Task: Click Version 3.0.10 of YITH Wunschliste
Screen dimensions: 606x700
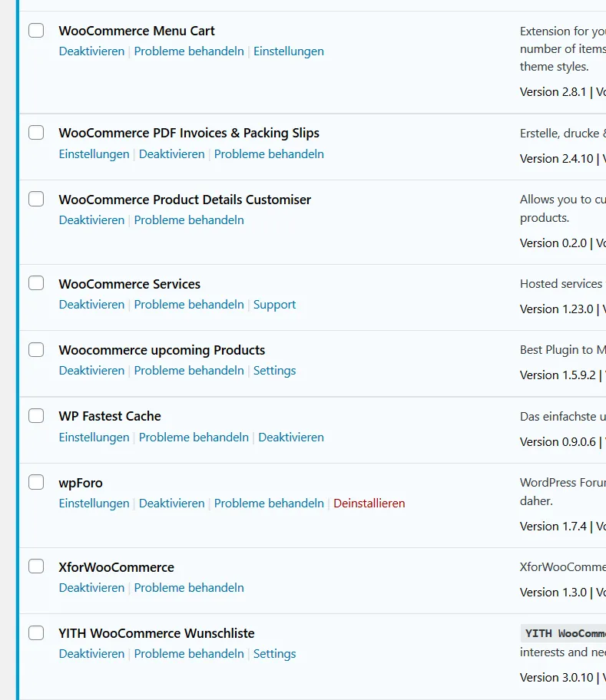Action: [556, 677]
